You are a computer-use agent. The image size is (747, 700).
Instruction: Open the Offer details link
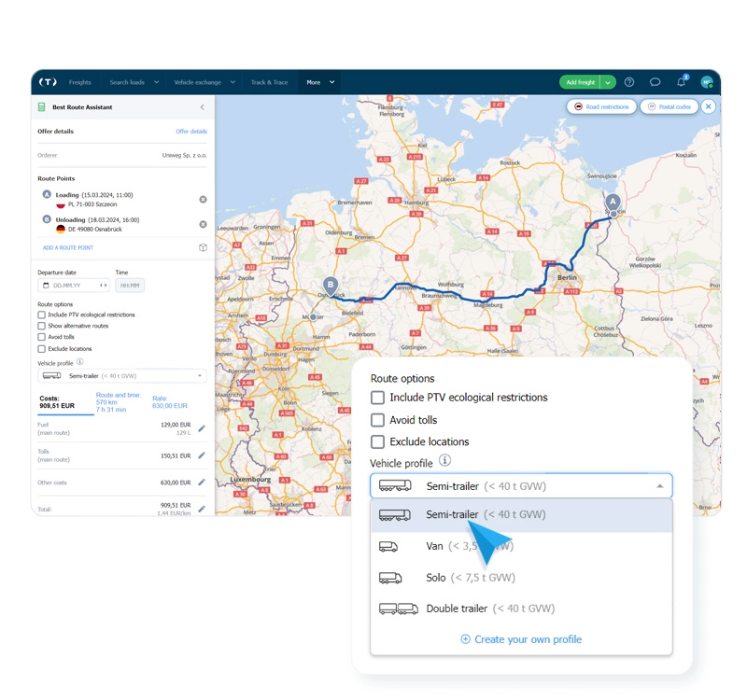191,131
